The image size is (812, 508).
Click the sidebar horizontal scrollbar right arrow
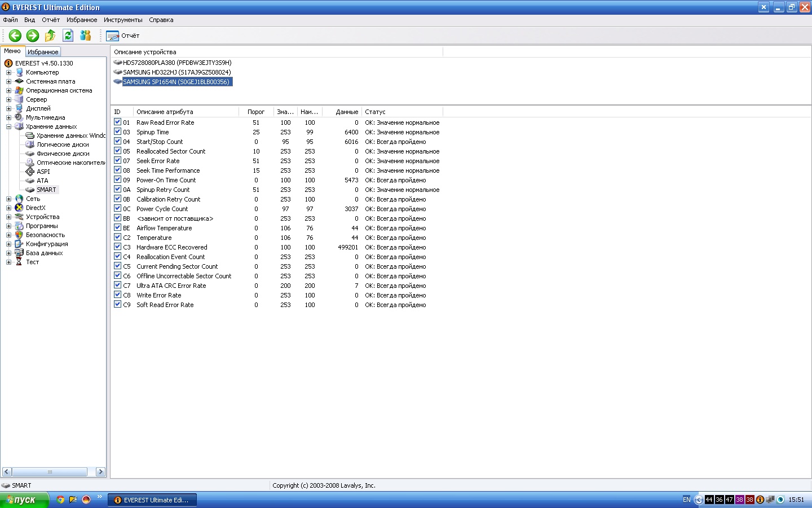(x=100, y=472)
